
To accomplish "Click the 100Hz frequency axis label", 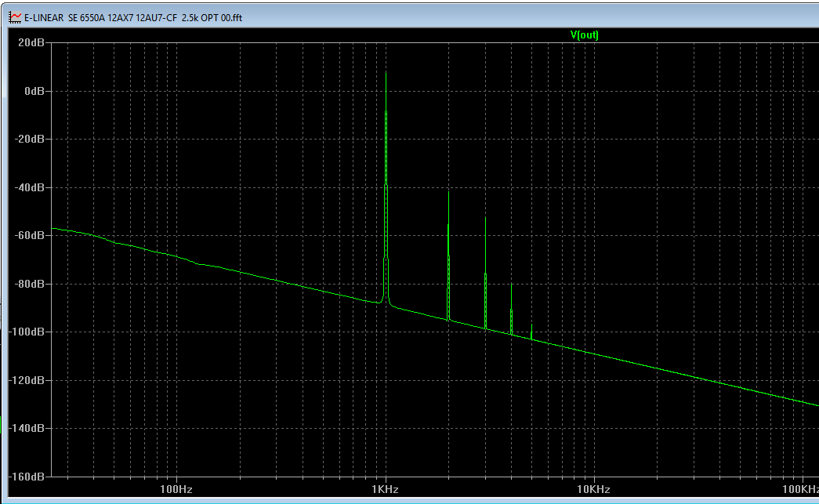I will point(176,490).
